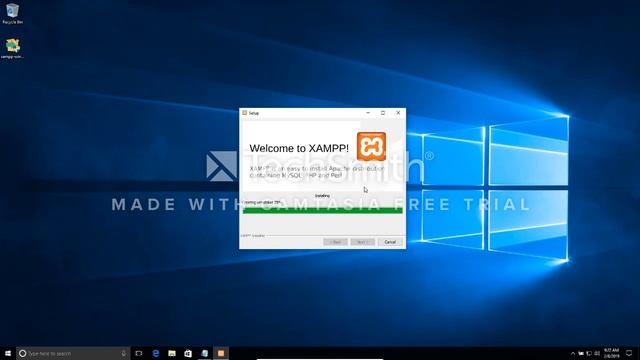Open the Windows Start menu
Screen dimensions: 640x360
8,353
